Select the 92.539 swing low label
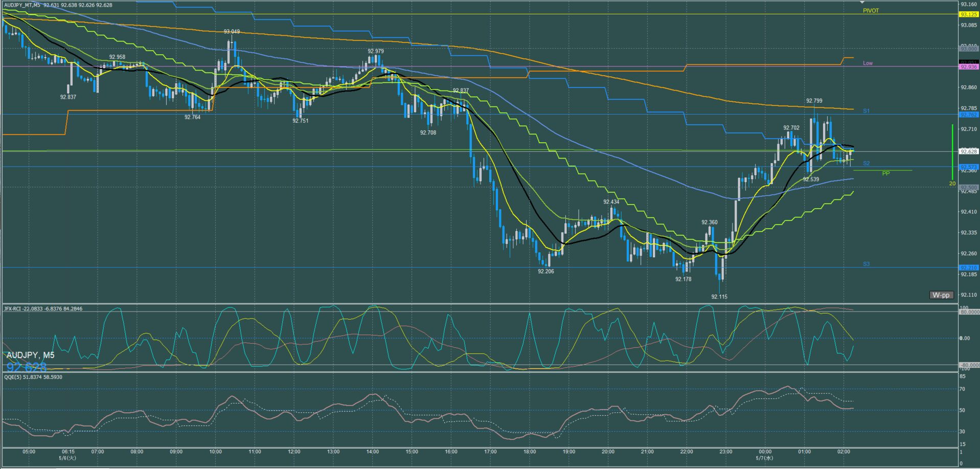 pyautogui.click(x=811, y=180)
